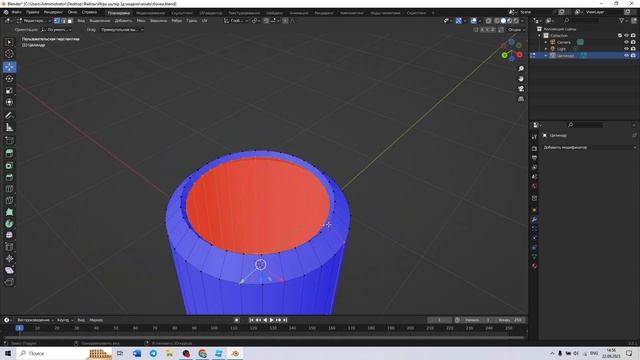This screenshot has height=360, width=640.
Task: Open the Options dropdown in viewport
Action: coord(516,30)
